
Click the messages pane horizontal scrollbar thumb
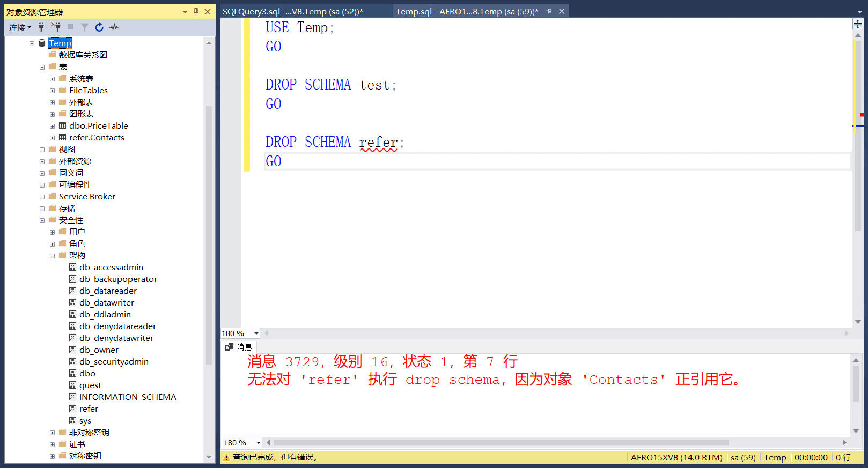click(x=501, y=443)
